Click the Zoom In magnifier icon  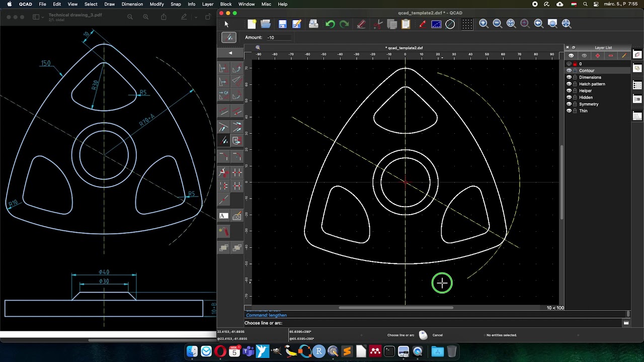[x=484, y=24]
